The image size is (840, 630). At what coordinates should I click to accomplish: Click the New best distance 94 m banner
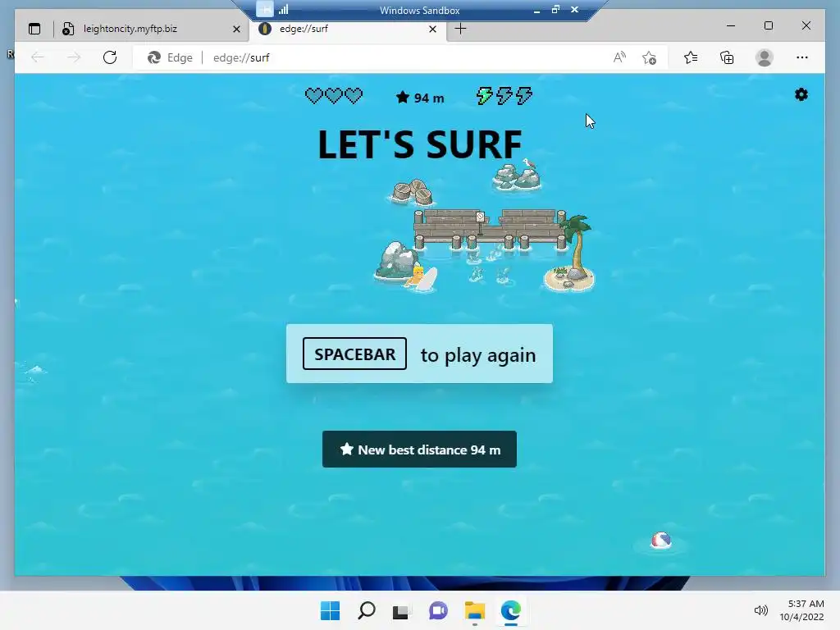tap(419, 449)
